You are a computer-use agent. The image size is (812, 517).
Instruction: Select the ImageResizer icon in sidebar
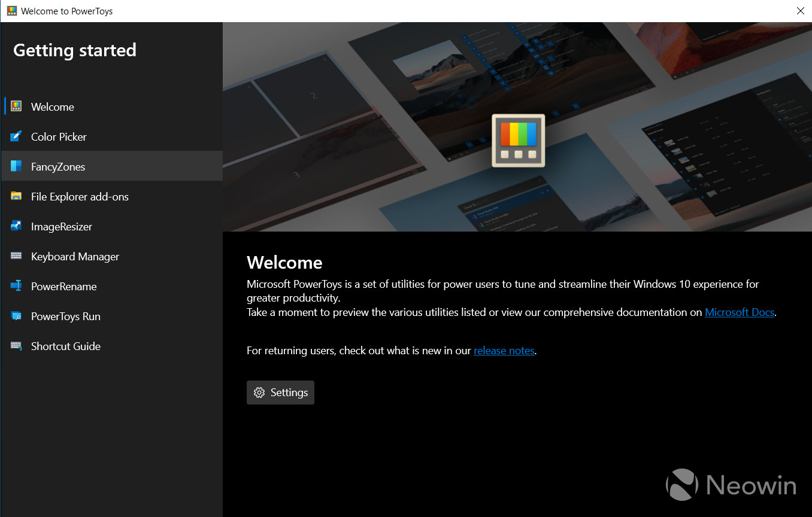pos(16,226)
